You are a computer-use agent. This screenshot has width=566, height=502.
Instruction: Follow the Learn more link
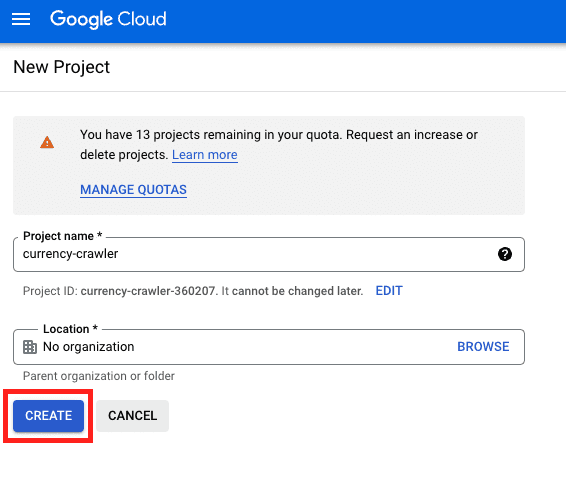(x=205, y=155)
